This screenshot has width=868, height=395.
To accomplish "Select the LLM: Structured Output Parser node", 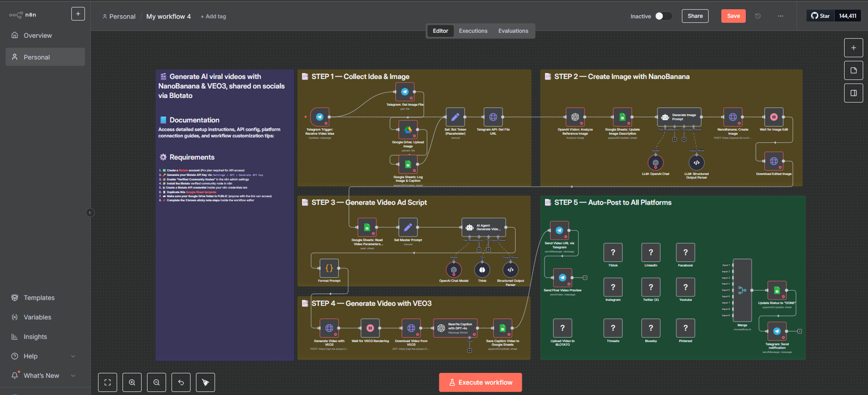I will tap(696, 163).
